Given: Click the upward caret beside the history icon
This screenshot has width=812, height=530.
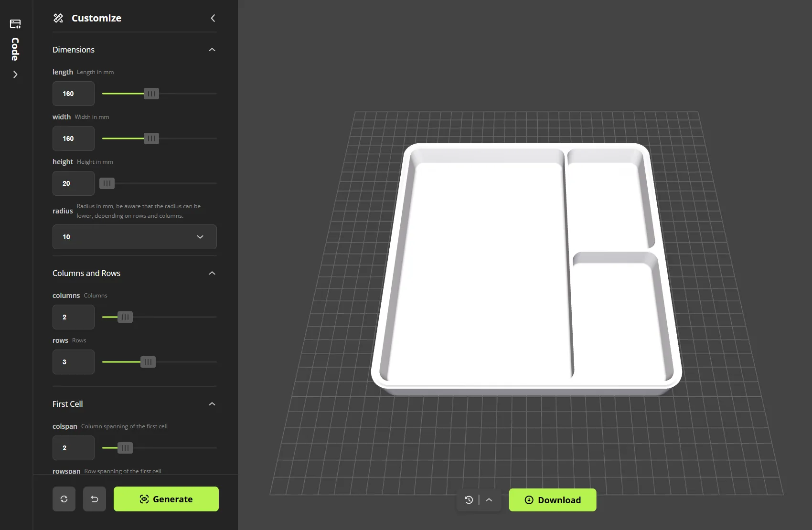Looking at the screenshot, I should coord(489,500).
